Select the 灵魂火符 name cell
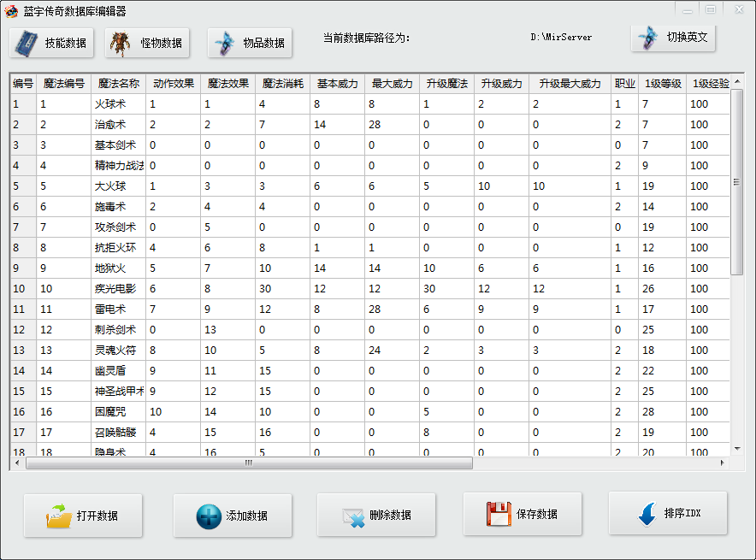This screenshot has height=560, width=756. [118, 350]
